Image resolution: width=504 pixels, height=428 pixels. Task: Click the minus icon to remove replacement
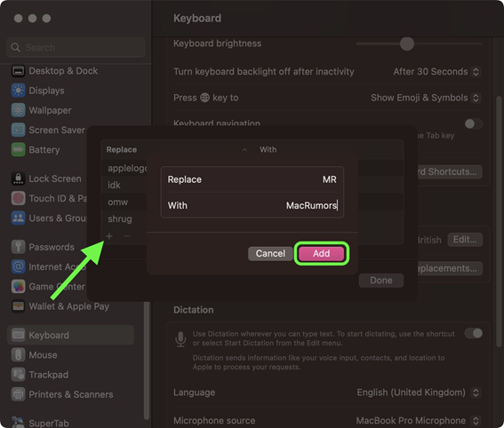(127, 236)
